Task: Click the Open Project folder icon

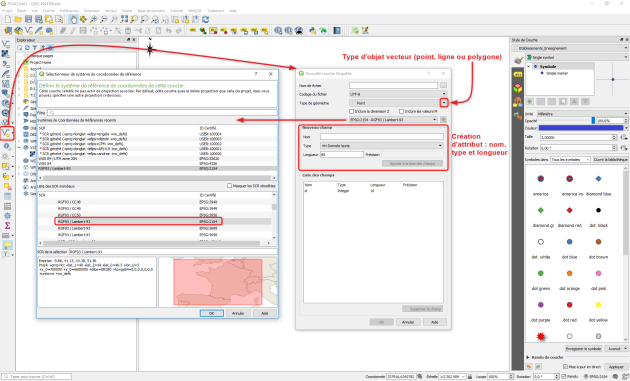Action: [x=18, y=19]
